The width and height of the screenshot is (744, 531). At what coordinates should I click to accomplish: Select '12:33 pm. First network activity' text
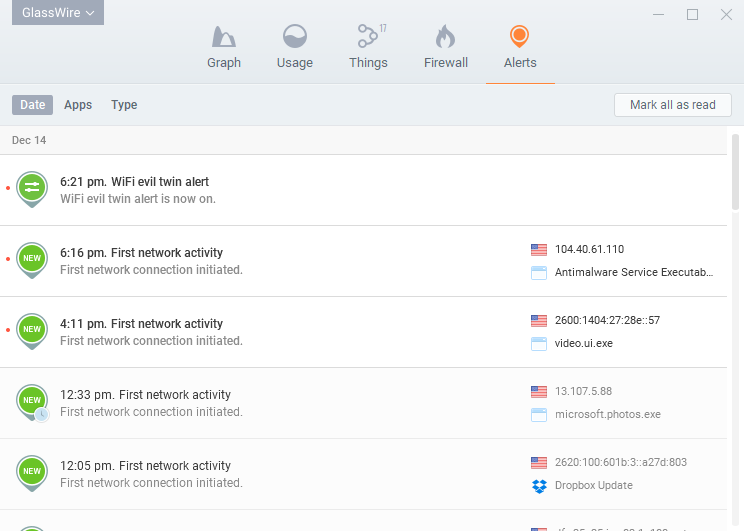pos(145,395)
